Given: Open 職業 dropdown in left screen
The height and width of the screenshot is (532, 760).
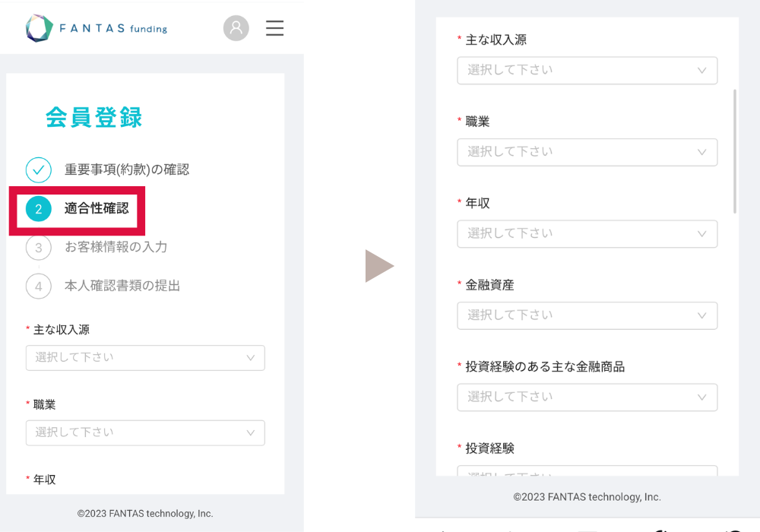Looking at the screenshot, I should (145, 432).
